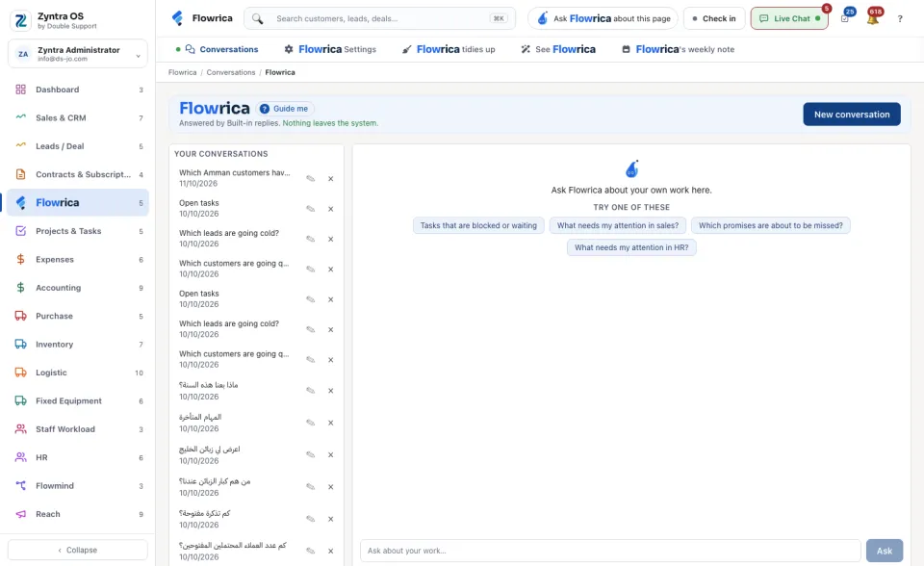Image resolution: width=924 pixels, height=566 pixels.
Task: Open Live Chat
Action: (x=789, y=18)
